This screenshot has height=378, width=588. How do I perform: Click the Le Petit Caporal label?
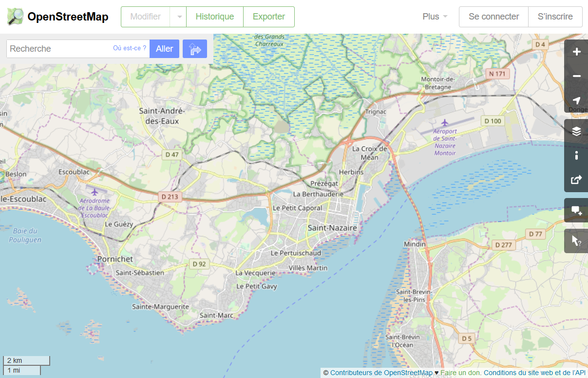298,207
